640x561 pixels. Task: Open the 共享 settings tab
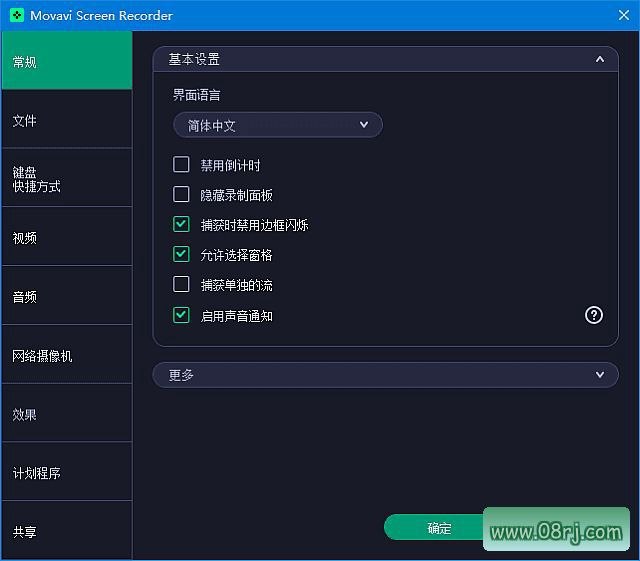[67, 530]
